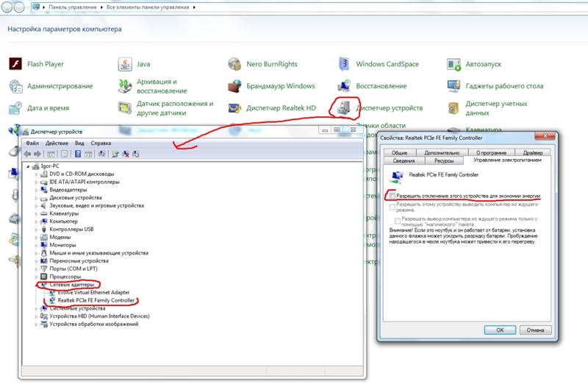Select Realtek PCIe FE Family Controller in tree
588x387 pixels.
click(x=96, y=300)
